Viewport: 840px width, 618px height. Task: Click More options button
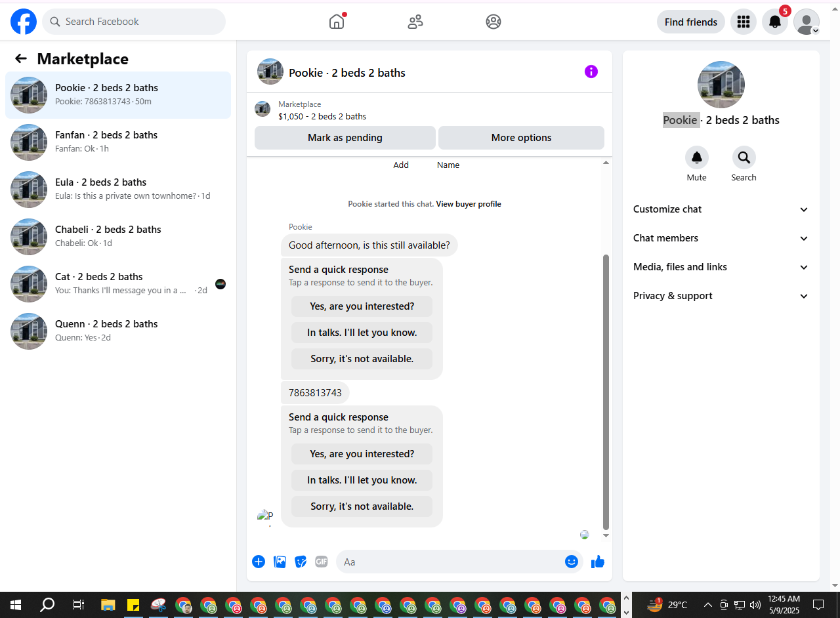pyautogui.click(x=521, y=138)
